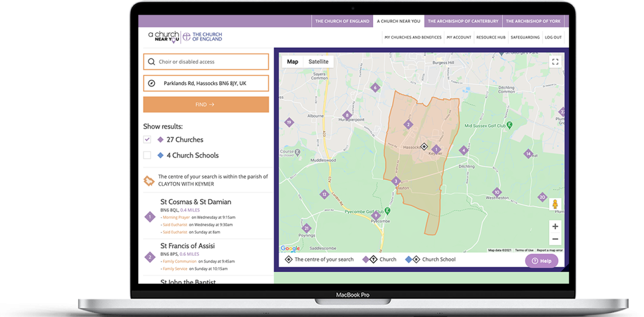Click the Terms of Use map link
This screenshot has width=644, height=317.
tap(524, 250)
